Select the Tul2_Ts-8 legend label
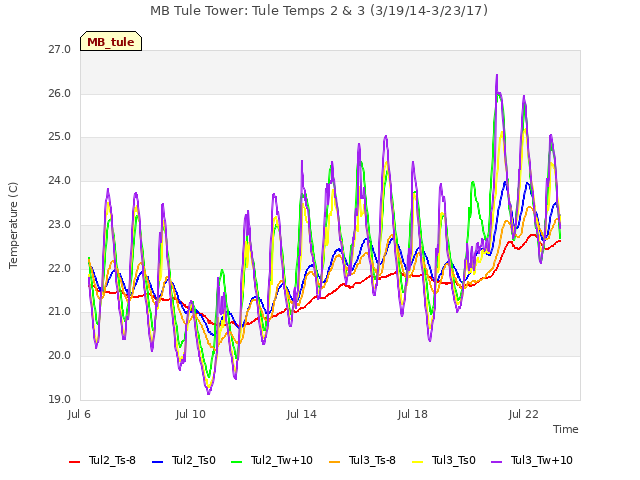 tap(112, 460)
